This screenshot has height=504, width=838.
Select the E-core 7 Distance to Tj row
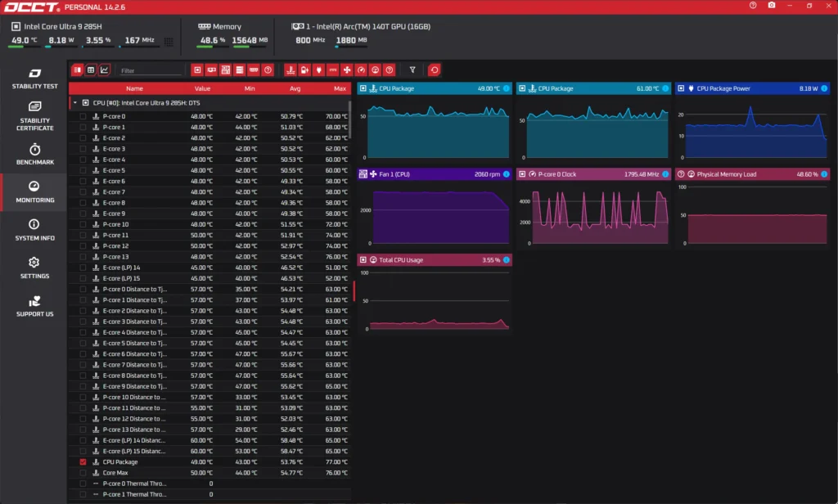[210, 365]
